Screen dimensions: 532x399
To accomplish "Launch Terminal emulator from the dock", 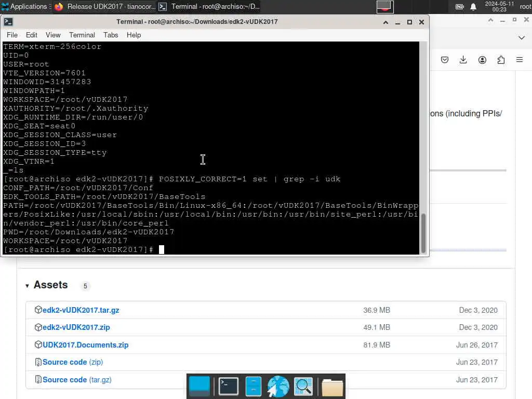I will coord(229,386).
